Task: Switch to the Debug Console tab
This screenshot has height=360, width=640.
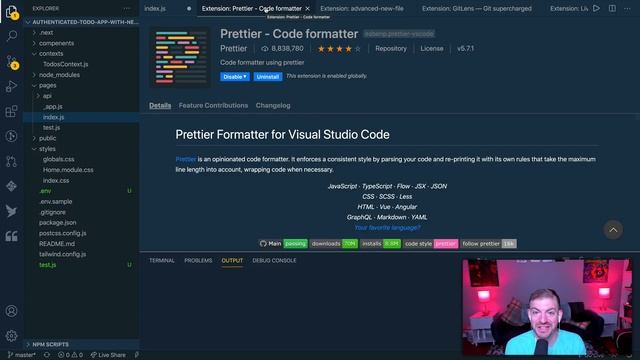Action: pos(274,260)
